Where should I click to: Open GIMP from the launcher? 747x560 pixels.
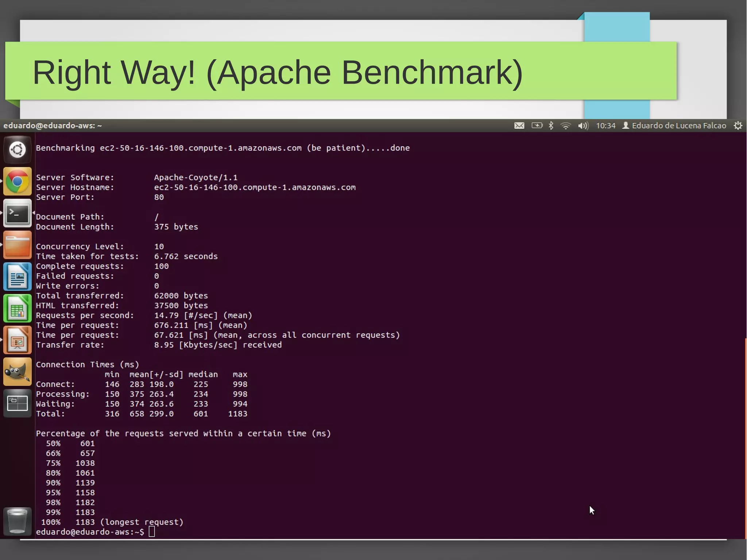pos(17,372)
